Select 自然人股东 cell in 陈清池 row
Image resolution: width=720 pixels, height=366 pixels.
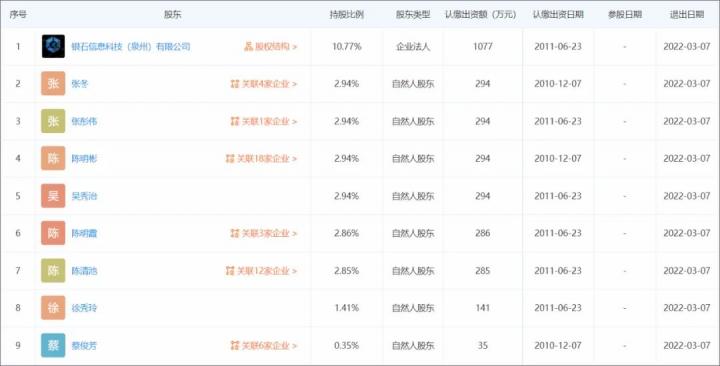pos(413,271)
